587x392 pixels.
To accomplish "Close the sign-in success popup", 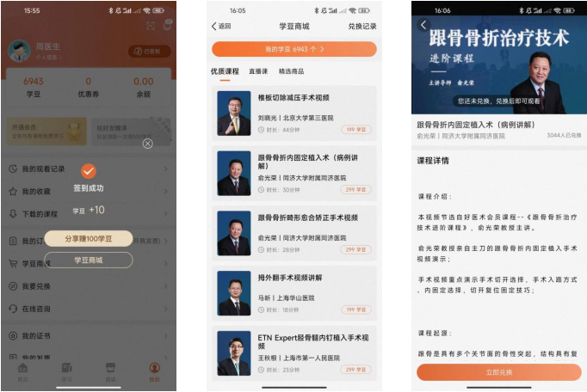I will [148, 144].
